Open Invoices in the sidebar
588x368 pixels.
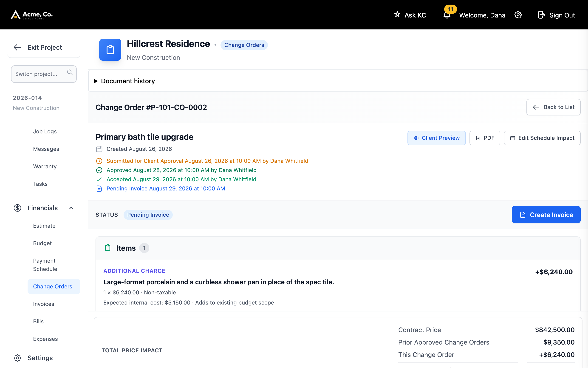pos(43,304)
